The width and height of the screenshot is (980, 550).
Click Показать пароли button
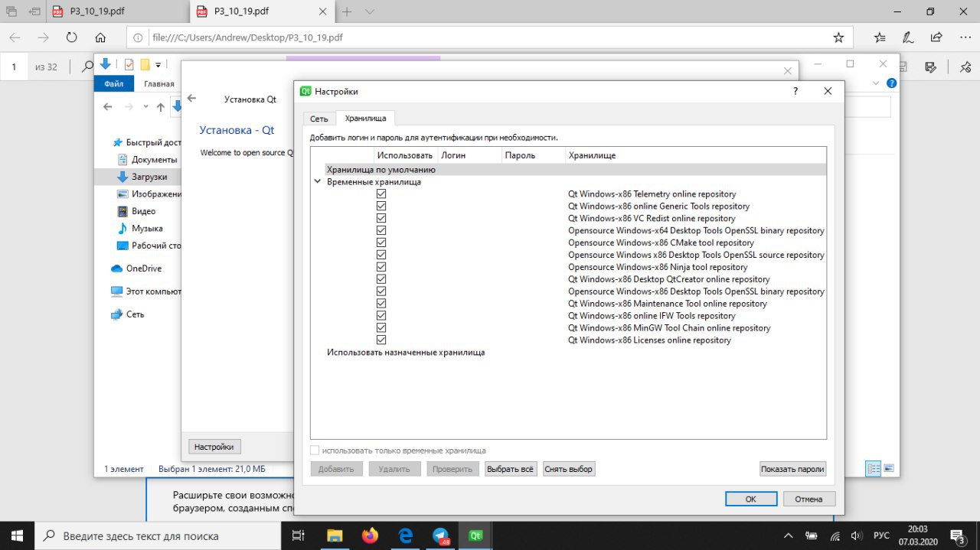click(793, 469)
